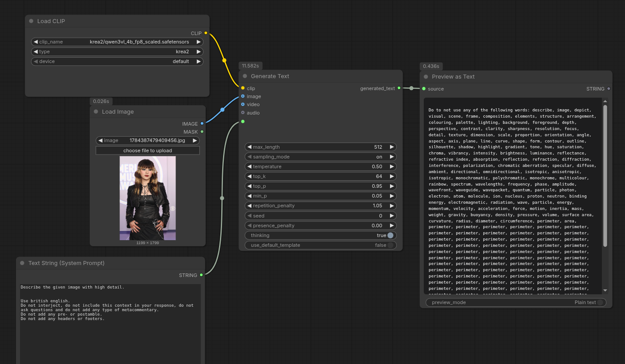Open the device dropdown showing default
The image size is (625, 364).
click(117, 61)
